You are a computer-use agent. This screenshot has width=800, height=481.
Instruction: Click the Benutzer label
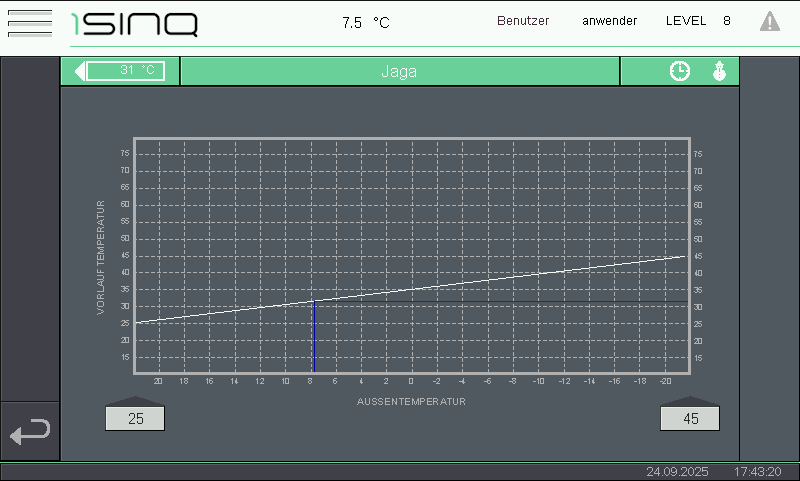tap(523, 21)
